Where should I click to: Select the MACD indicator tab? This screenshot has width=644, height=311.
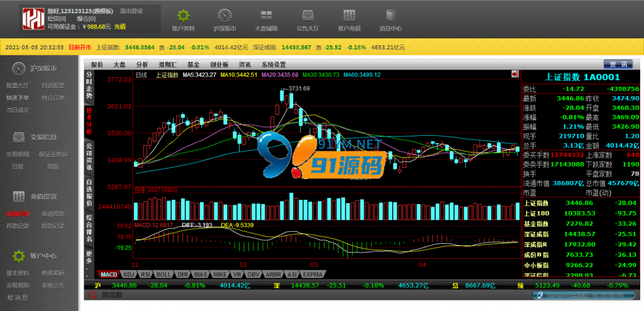tap(109, 274)
